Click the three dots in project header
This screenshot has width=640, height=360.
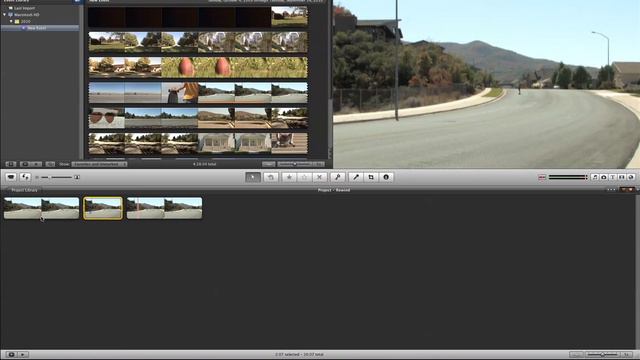point(611,190)
